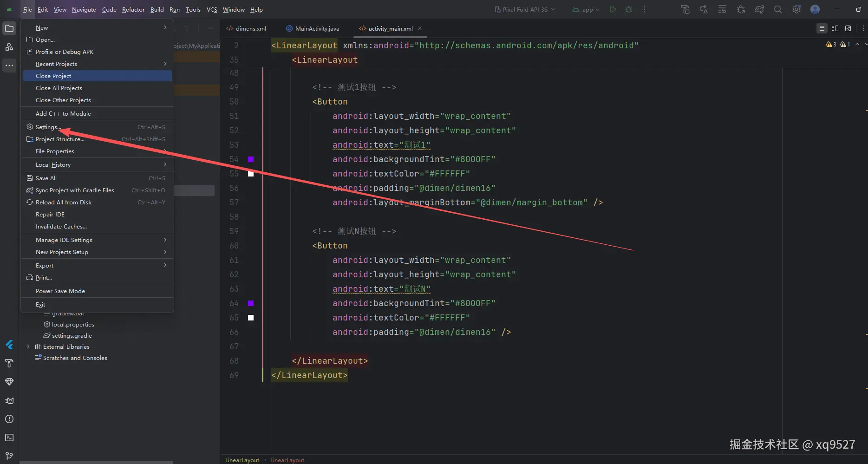Sync project with Gradle elephant toolbar icon
The height and width of the screenshot is (464, 868).
(759, 9)
